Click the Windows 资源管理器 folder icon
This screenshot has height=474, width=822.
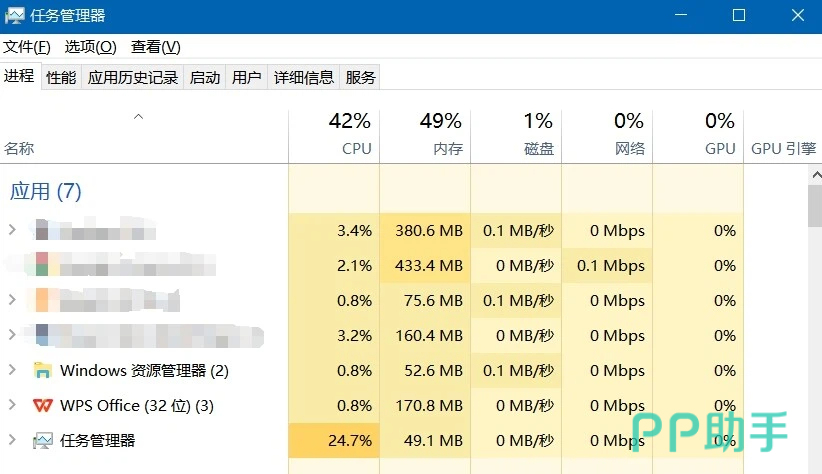tap(42, 371)
